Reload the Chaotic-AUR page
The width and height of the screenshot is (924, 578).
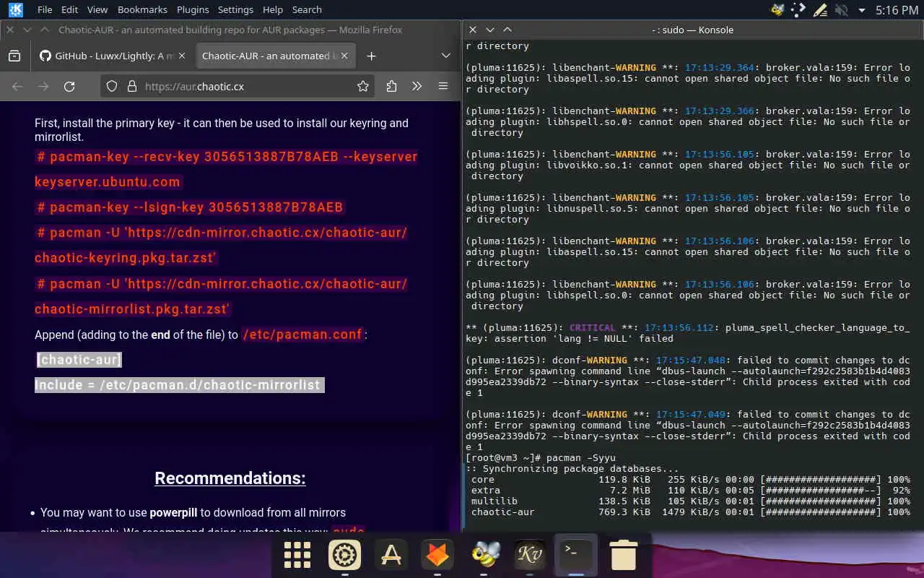click(69, 86)
